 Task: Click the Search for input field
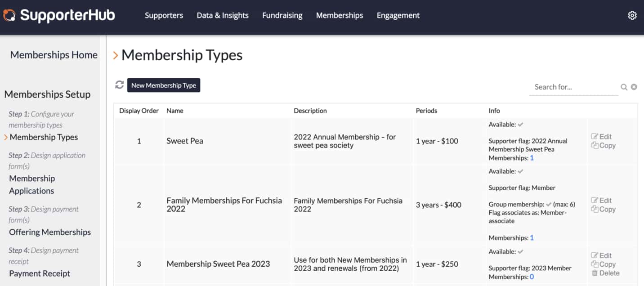(x=573, y=87)
